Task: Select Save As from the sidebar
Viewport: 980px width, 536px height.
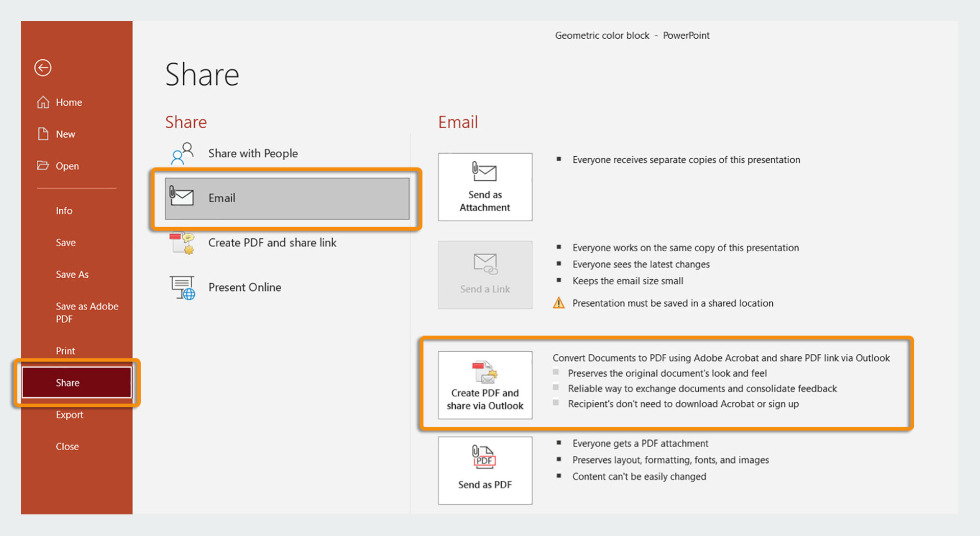Action: click(x=72, y=274)
